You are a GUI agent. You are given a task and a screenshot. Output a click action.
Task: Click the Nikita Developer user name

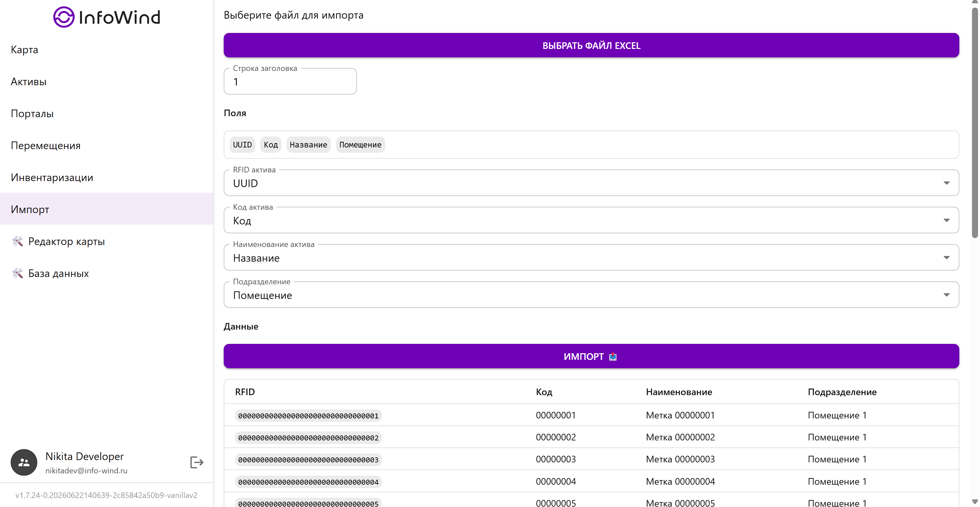85,456
